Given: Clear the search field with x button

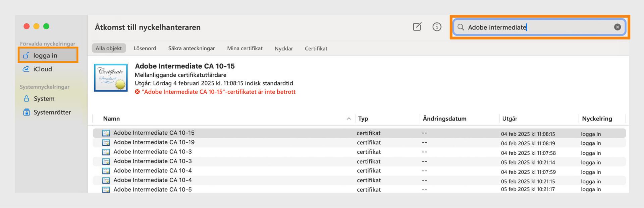Looking at the screenshot, I should point(617,27).
